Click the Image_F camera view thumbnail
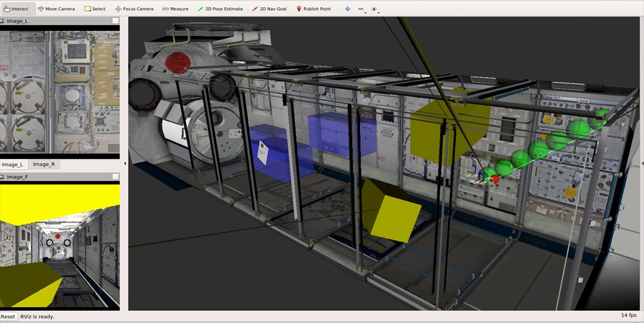The height and width of the screenshot is (323, 644). [60, 245]
